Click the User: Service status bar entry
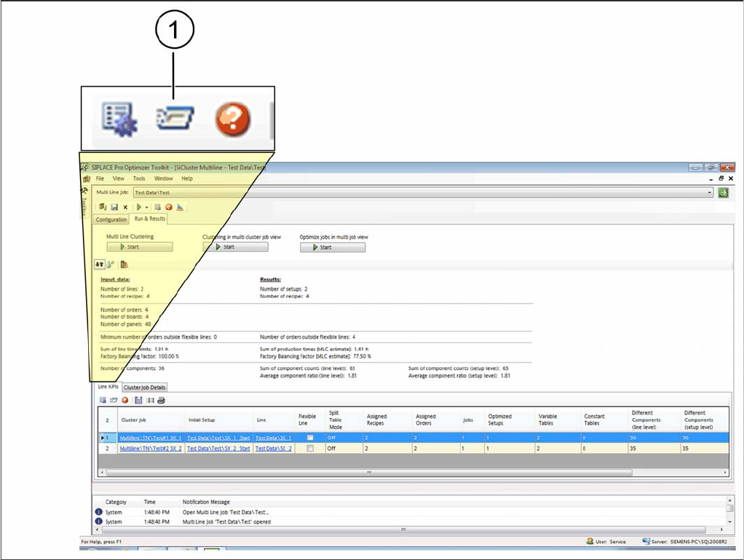Viewport: 744px width, 560px height. tap(606, 542)
